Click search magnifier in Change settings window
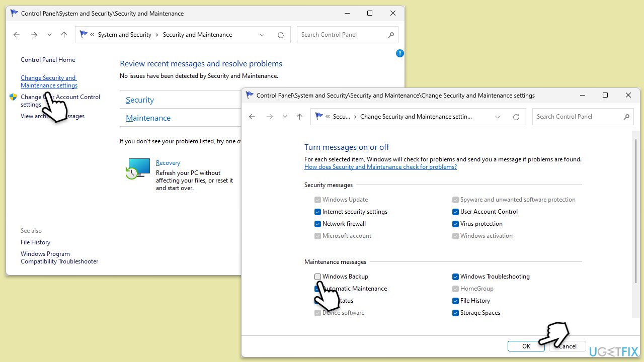This screenshot has height=362, width=644. [626, 117]
